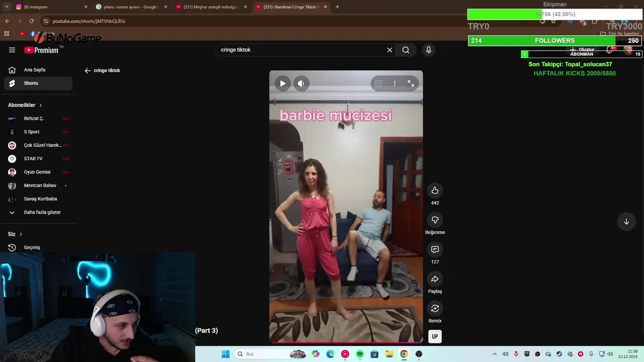This screenshot has height=362, width=644.
Task: Open the YouTube hamburger guide menu
Action: [x=12, y=50]
